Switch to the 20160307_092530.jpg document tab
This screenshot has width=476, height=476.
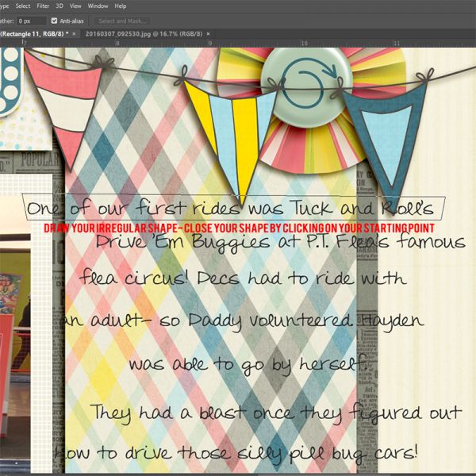click(144, 33)
